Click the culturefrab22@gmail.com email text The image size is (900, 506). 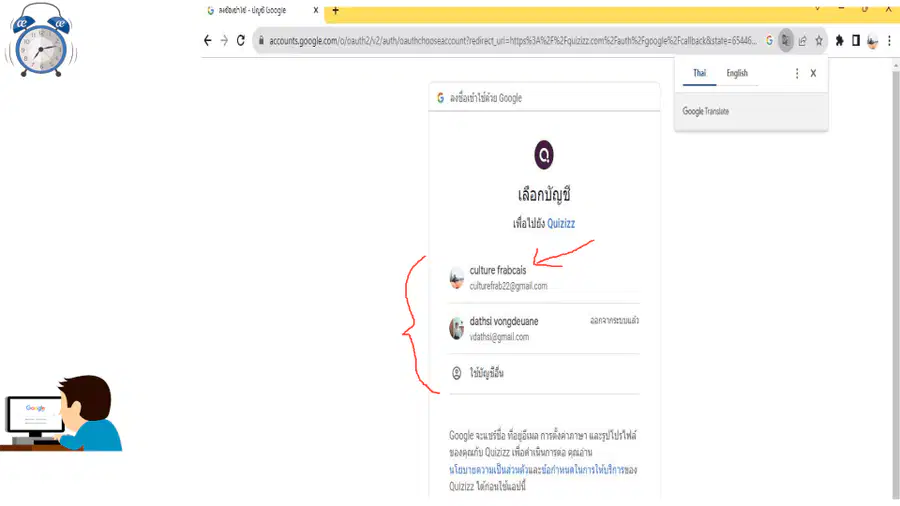(x=509, y=286)
